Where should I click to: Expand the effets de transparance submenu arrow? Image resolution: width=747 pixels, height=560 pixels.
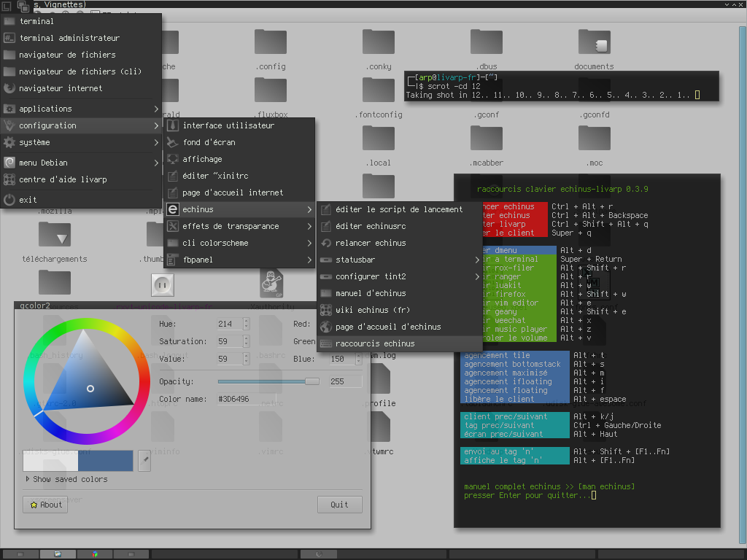tap(309, 226)
